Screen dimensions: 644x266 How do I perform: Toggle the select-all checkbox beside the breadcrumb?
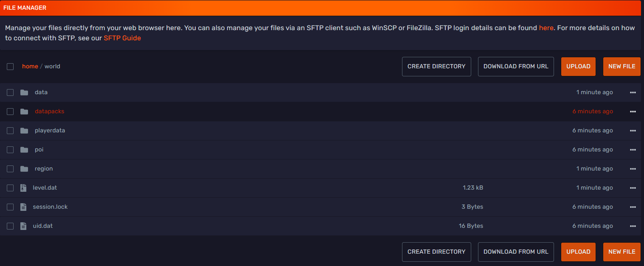(x=10, y=67)
